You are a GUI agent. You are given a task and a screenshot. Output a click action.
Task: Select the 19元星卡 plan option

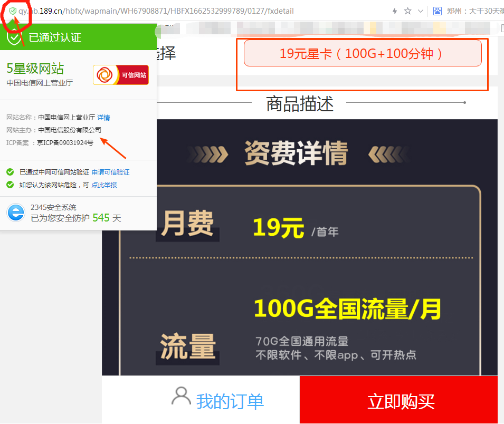[x=363, y=53]
